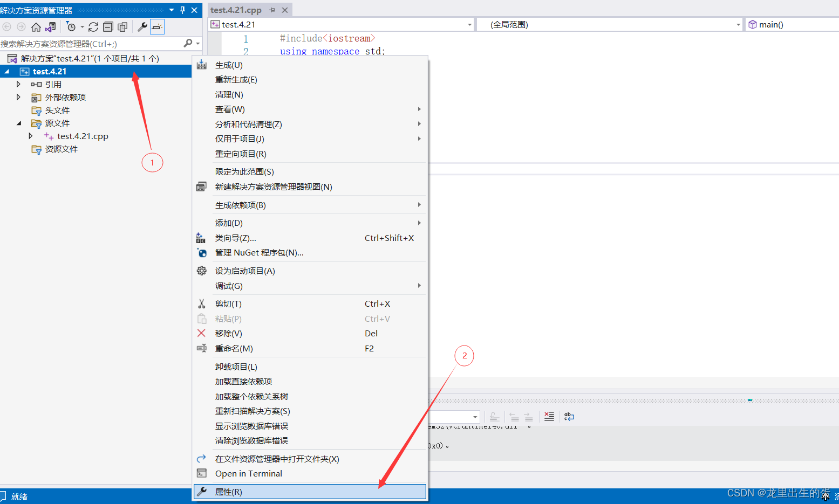The width and height of the screenshot is (839, 504).
Task: Click the Collapse All icon
Action: (x=108, y=27)
